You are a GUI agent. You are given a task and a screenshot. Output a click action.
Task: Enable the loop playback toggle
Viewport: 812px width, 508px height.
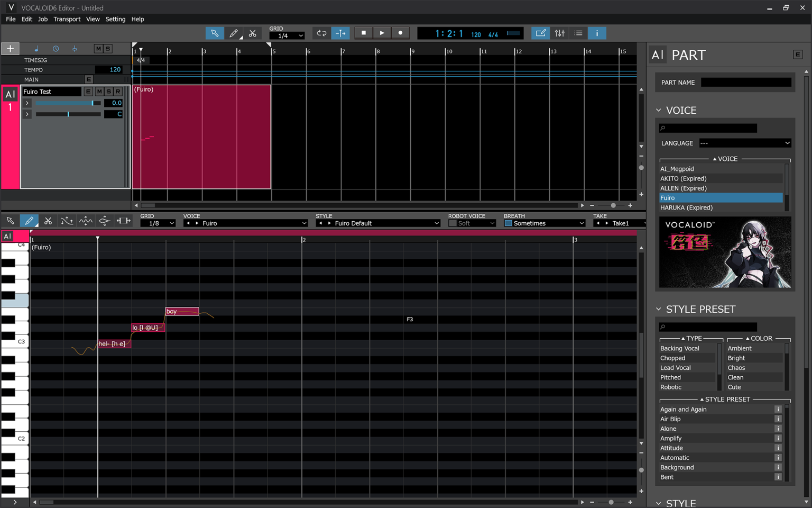321,33
